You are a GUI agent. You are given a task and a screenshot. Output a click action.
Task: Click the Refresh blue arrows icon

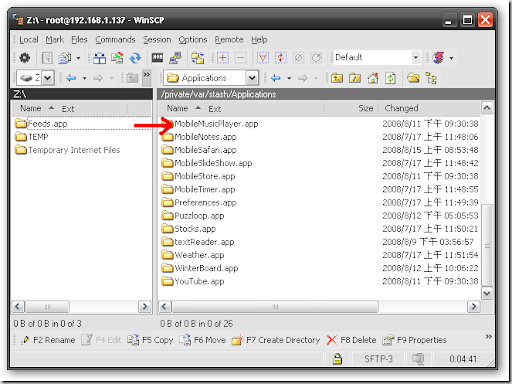135,58
